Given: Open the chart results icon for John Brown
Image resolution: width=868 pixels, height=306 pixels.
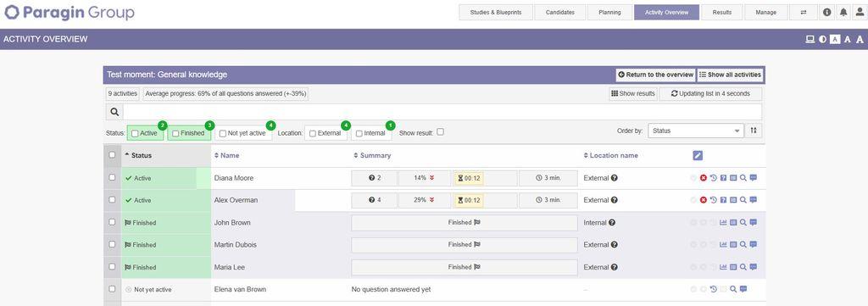Looking at the screenshot, I should pos(723,222).
